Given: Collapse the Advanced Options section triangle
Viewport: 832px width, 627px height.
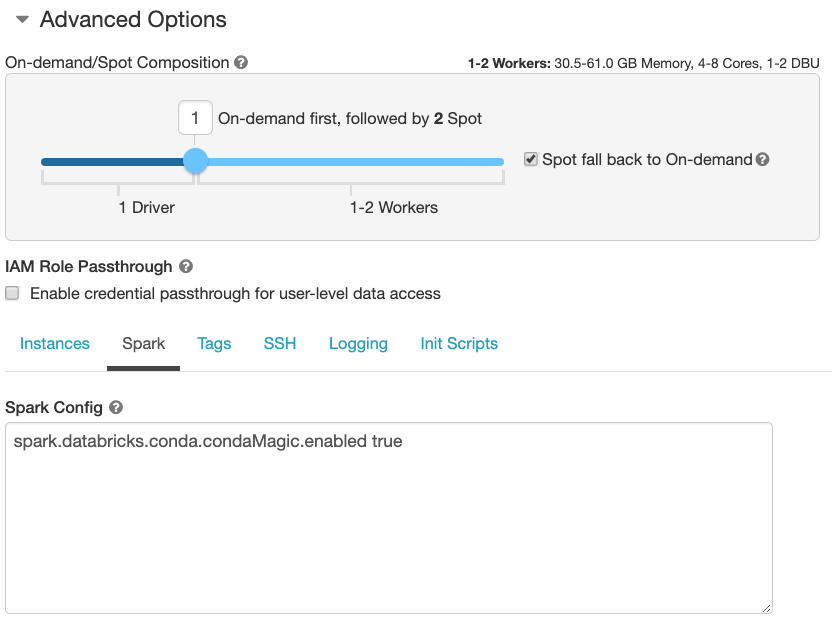Looking at the screenshot, I should (x=22, y=20).
